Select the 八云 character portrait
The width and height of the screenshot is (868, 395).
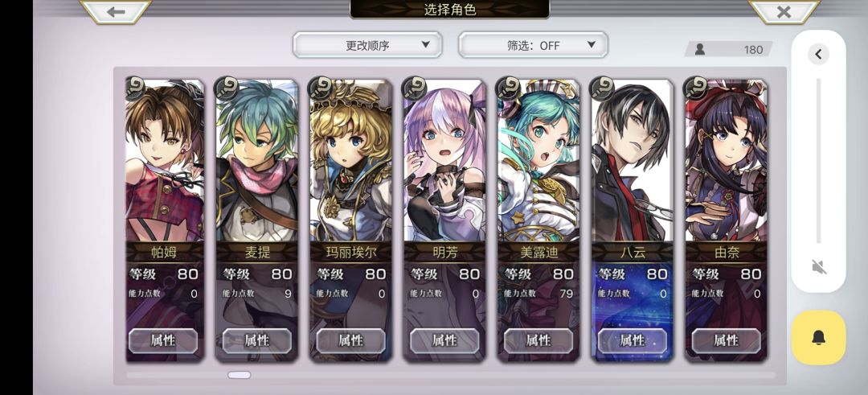pos(633,161)
